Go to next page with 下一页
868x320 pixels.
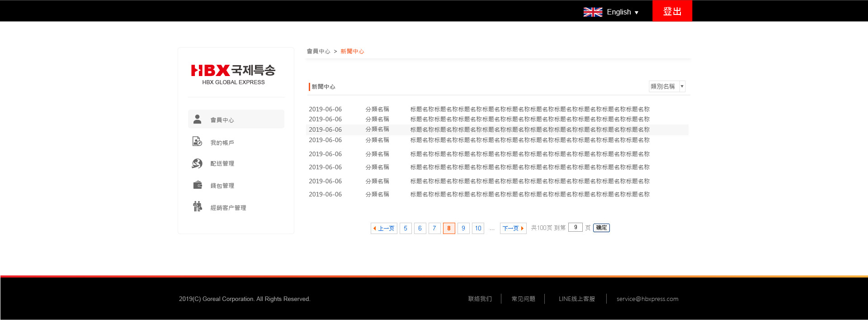point(513,229)
